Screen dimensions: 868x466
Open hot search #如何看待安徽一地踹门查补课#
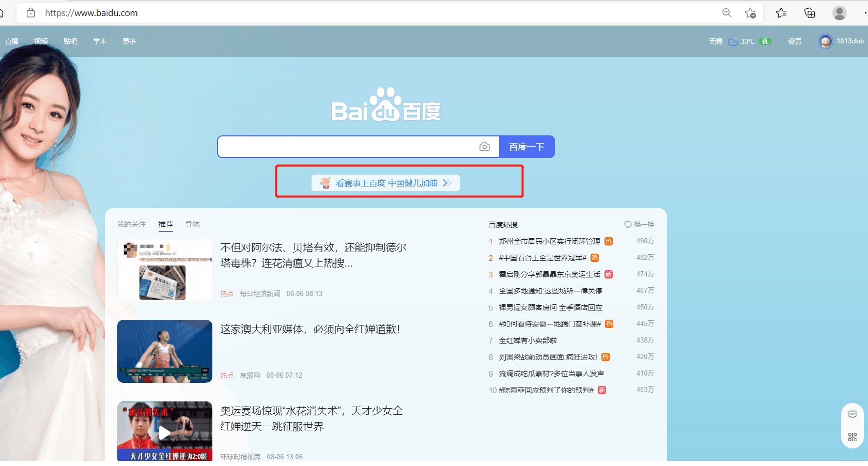[550, 324]
